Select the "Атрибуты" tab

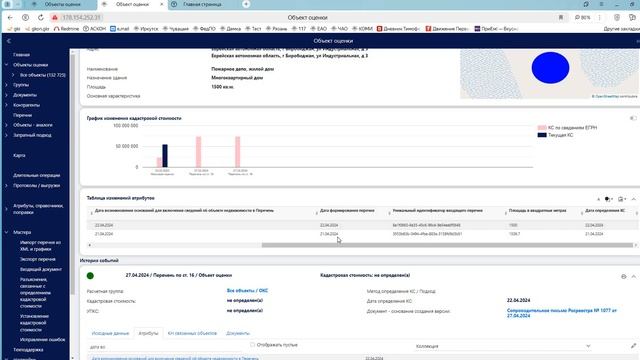(148, 333)
